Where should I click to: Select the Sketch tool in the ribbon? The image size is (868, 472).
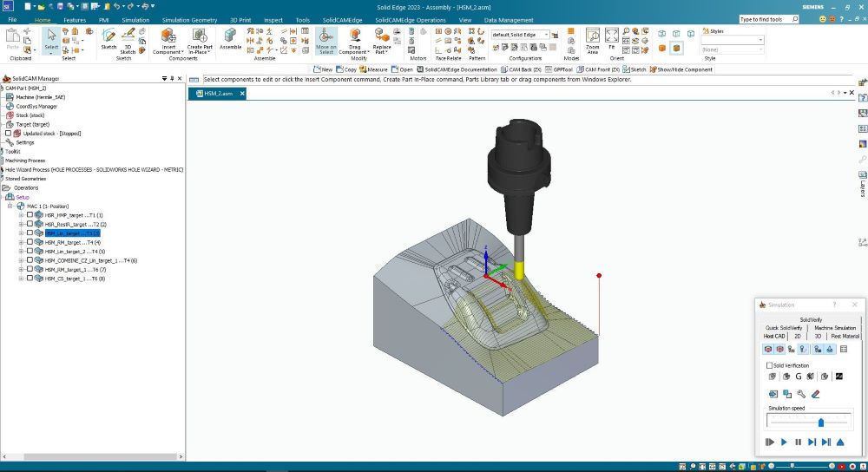[108, 39]
